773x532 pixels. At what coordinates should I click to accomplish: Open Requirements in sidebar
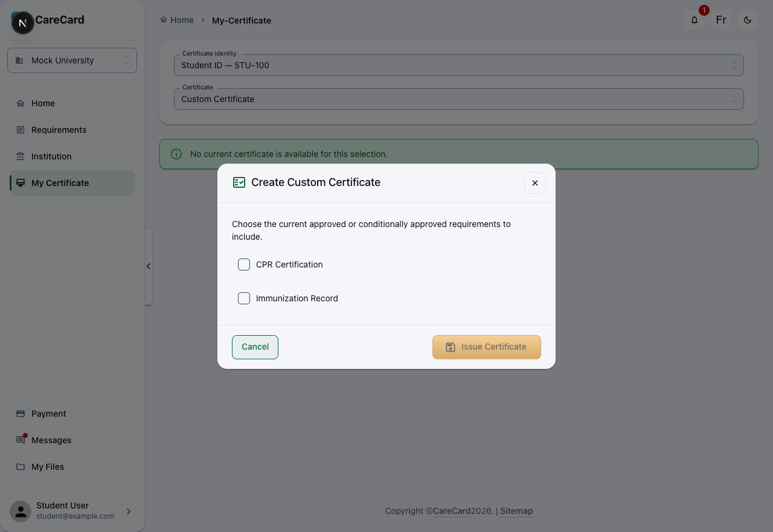click(72, 130)
